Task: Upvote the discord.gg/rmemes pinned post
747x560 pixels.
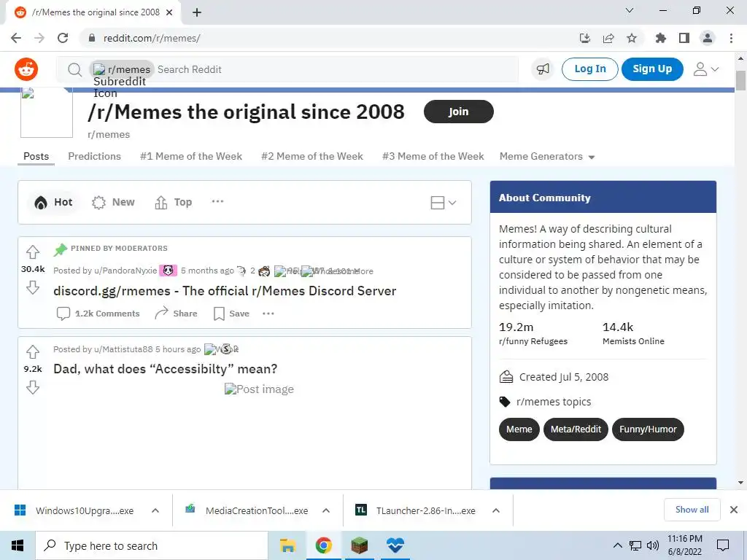Action: pyautogui.click(x=32, y=252)
